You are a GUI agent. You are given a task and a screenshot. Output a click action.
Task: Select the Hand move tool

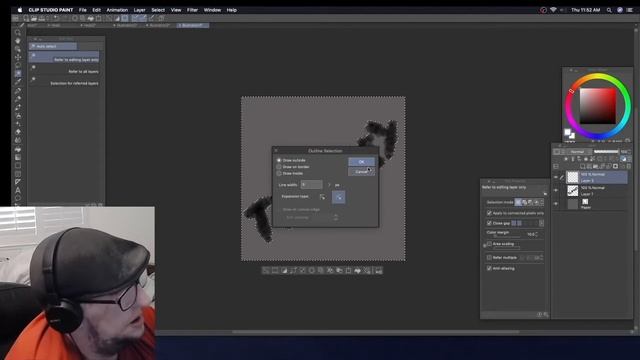18,40
